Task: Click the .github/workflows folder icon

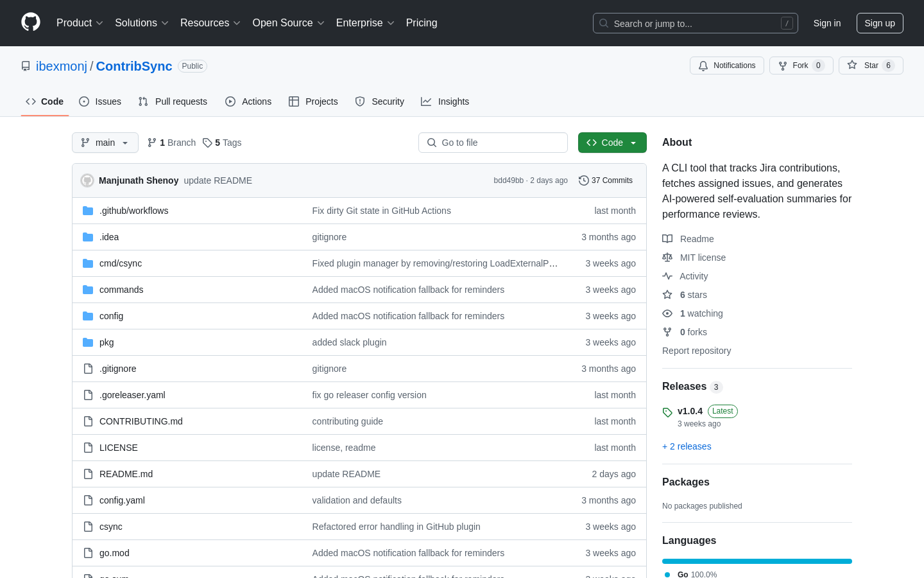Action: pos(88,211)
